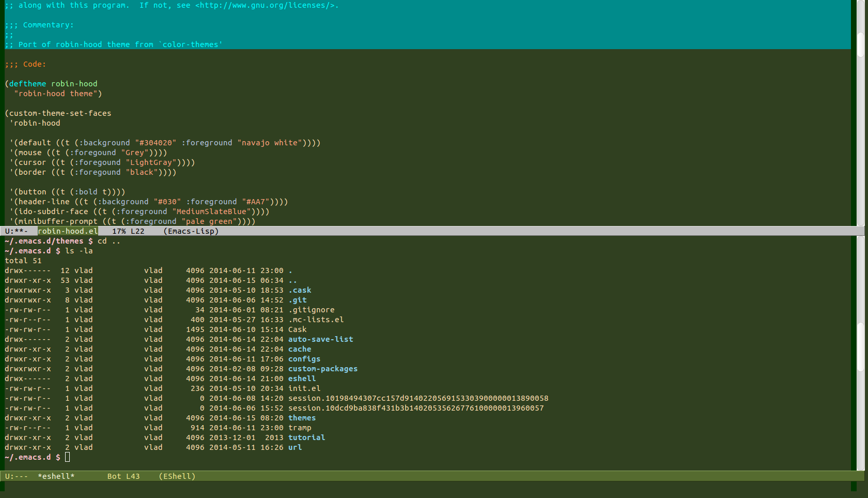Click the custom-theme-set-faces text
This screenshot has height=498, width=868.
pyautogui.click(x=60, y=113)
